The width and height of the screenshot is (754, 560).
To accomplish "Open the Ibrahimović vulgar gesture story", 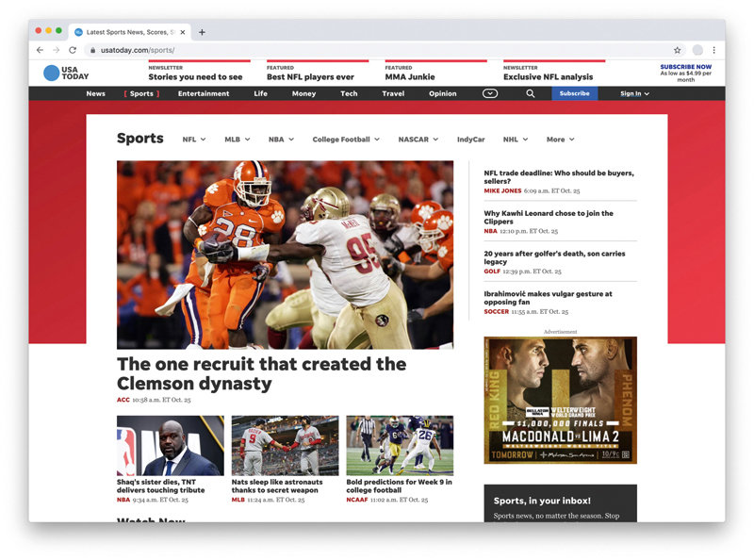I will pyautogui.click(x=548, y=298).
